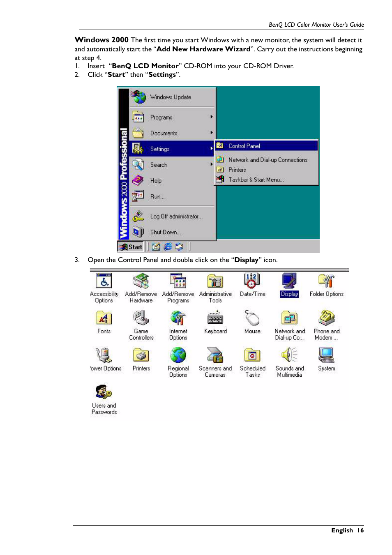Open Help from the Start menu
The width and height of the screenshot is (392, 555).
(173, 181)
